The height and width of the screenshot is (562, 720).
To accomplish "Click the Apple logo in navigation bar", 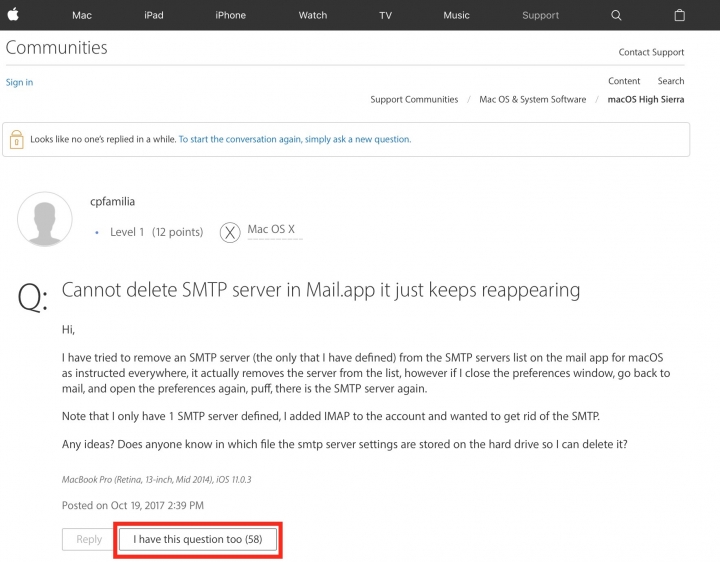I will [x=13, y=15].
